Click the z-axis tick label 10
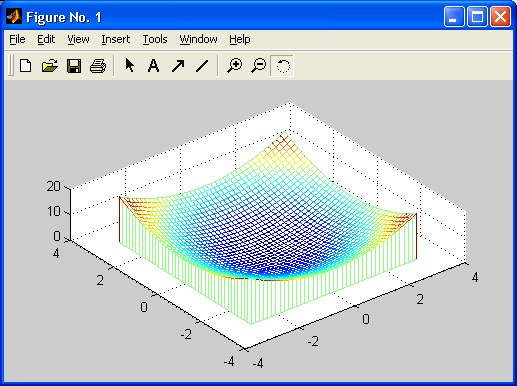Image resolution: width=517 pixels, height=386 pixels. tap(53, 211)
